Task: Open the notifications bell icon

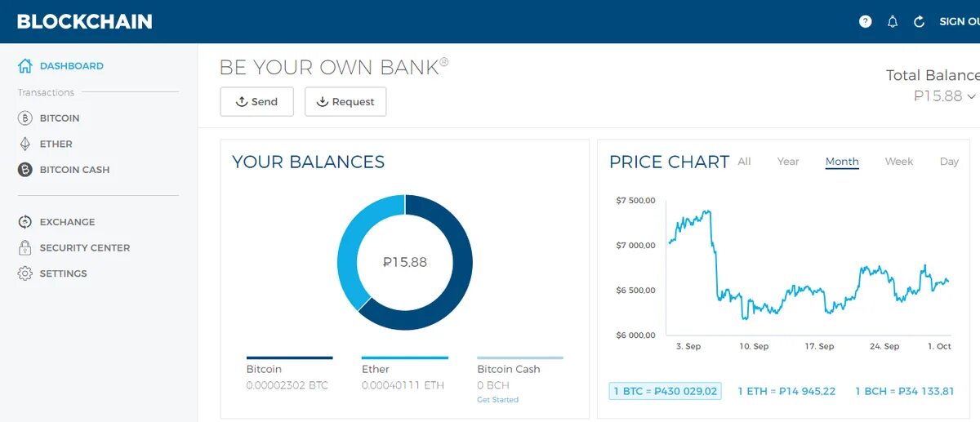Action: tap(893, 22)
